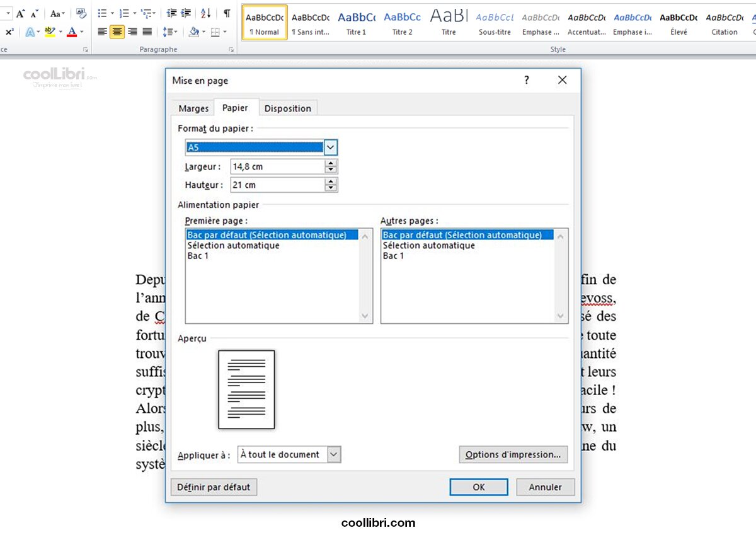756x540 pixels.
Task: Close the Mise en page dialog
Action: coord(563,80)
